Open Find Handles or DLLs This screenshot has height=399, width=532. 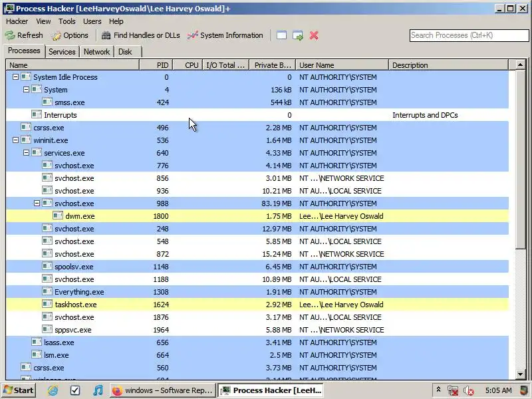[141, 35]
